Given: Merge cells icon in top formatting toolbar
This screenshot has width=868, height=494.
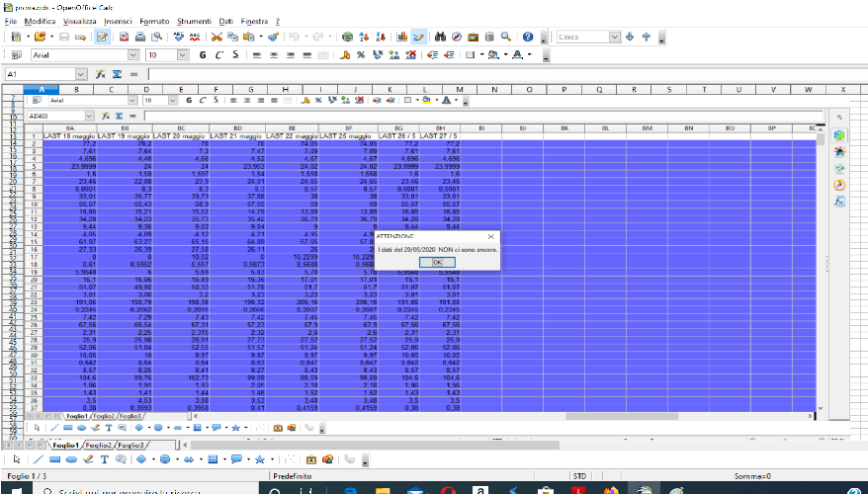Looking at the screenshot, I should pos(323,54).
